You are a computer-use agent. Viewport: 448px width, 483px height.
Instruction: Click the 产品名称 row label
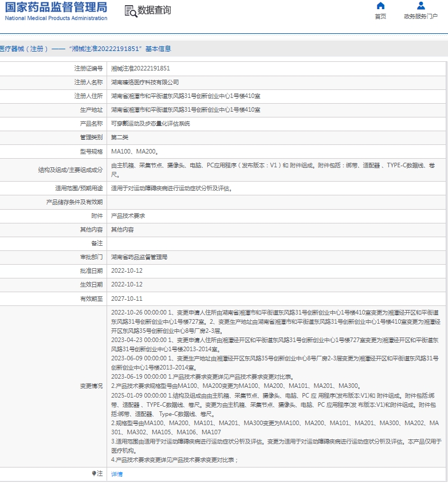pos(91,124)
